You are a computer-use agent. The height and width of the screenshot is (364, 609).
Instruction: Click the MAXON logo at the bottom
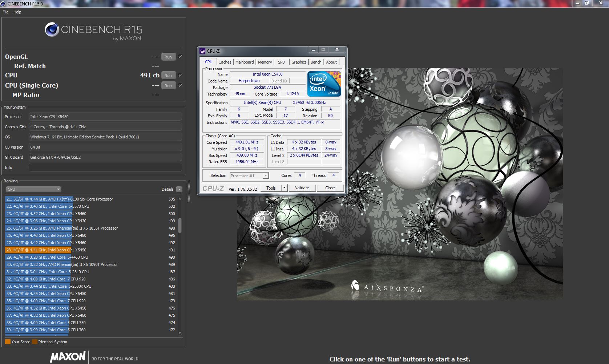click(68, 357)
